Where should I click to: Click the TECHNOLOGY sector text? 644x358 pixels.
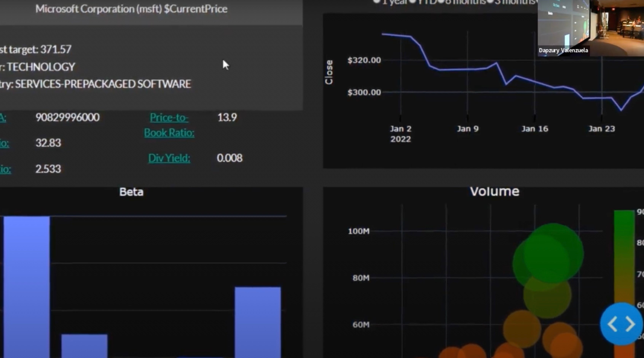41,67
